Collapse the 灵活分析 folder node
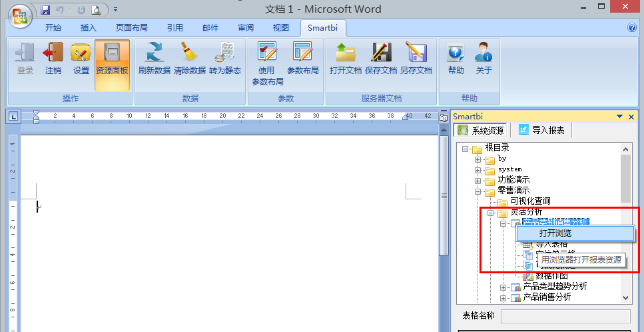Image resolution: width=644 pixels, height=332 pixels. (x=490, y=213)
